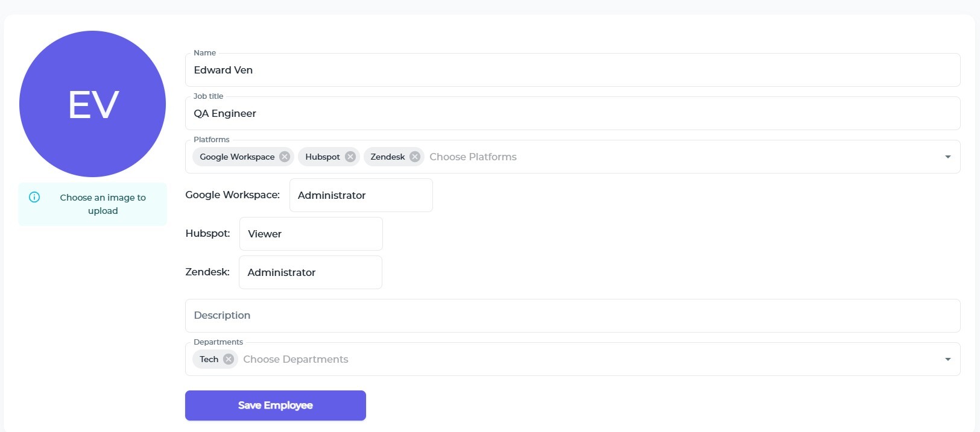Click the Choose Departments placeholder text

tap(296, 359)
